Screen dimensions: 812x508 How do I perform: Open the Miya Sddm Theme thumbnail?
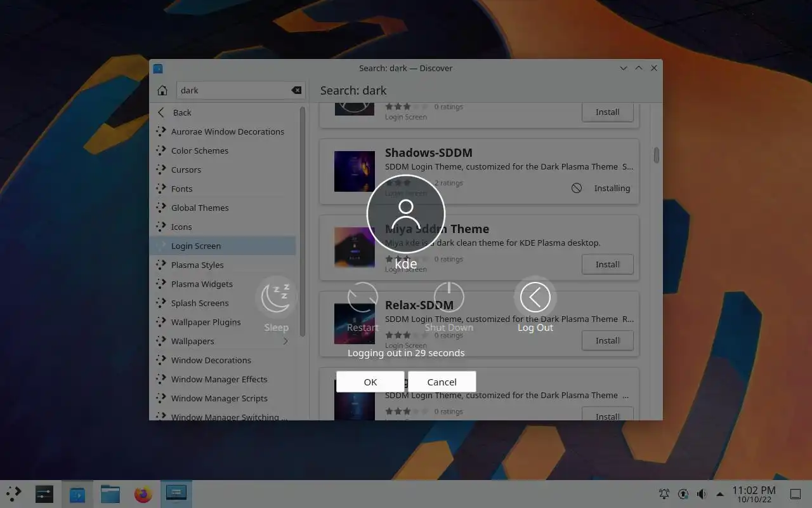(355, 248)
